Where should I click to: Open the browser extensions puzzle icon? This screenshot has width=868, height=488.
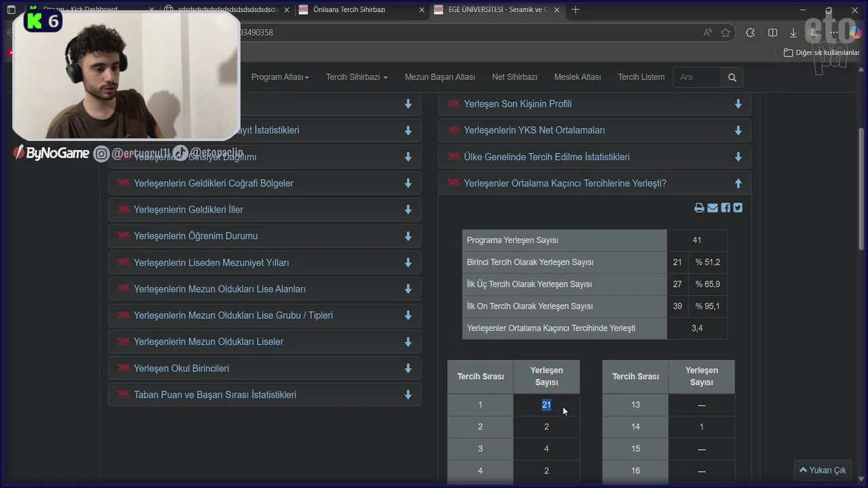click(750, 33)
